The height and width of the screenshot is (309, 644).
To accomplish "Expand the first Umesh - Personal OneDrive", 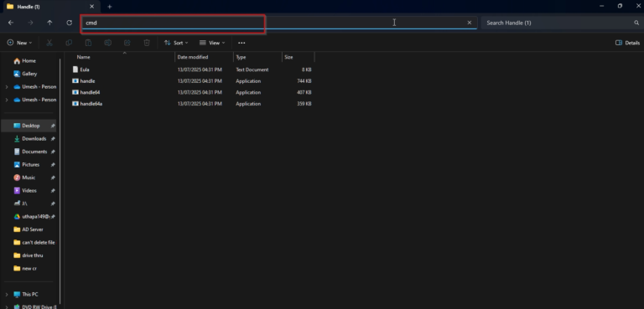I will (x=7, y=87).
